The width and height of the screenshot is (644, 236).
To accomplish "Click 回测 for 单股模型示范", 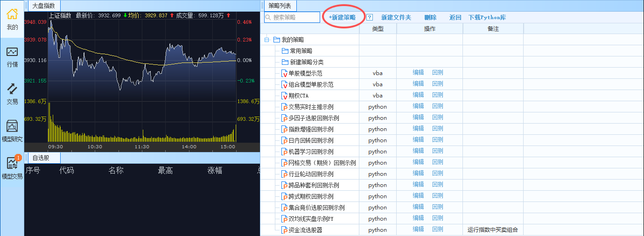I will 438,72.
